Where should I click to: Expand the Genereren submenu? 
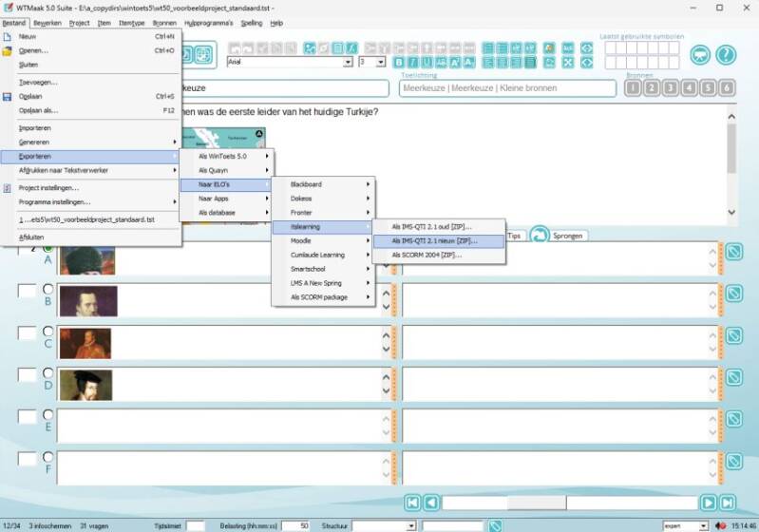point(91,142)
